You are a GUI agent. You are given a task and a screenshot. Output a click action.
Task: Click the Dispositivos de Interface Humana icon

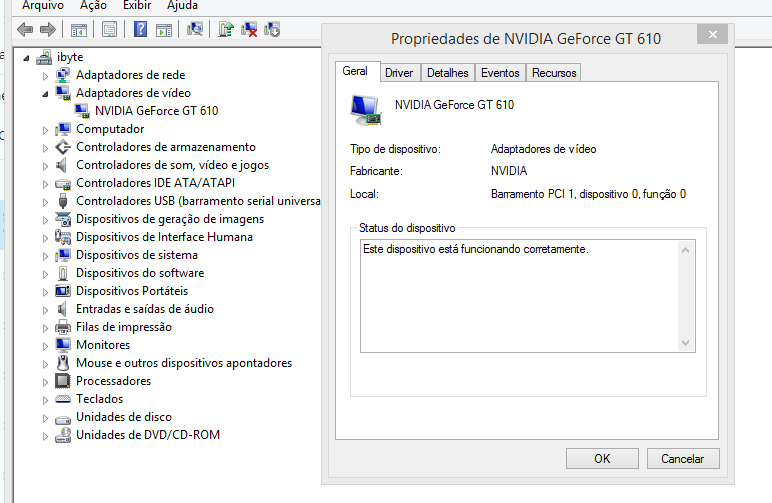point(63,237)
